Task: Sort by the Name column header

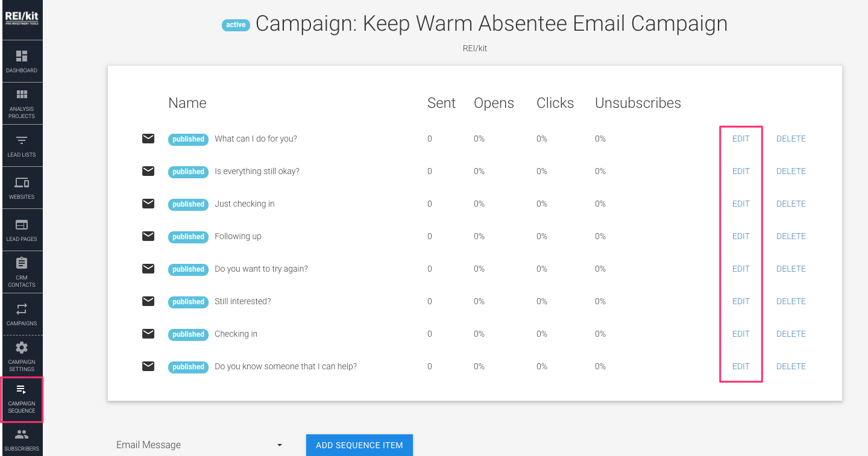Action: coord(187,103)
